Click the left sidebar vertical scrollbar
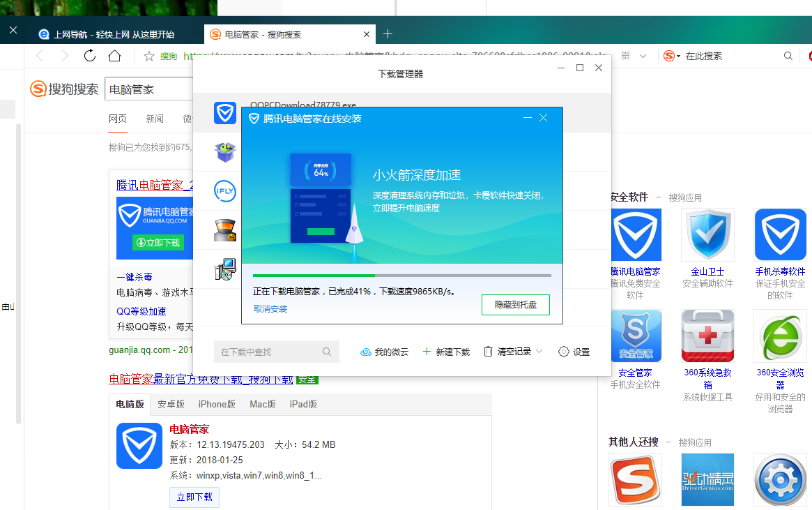 click(x=19, y=273)
